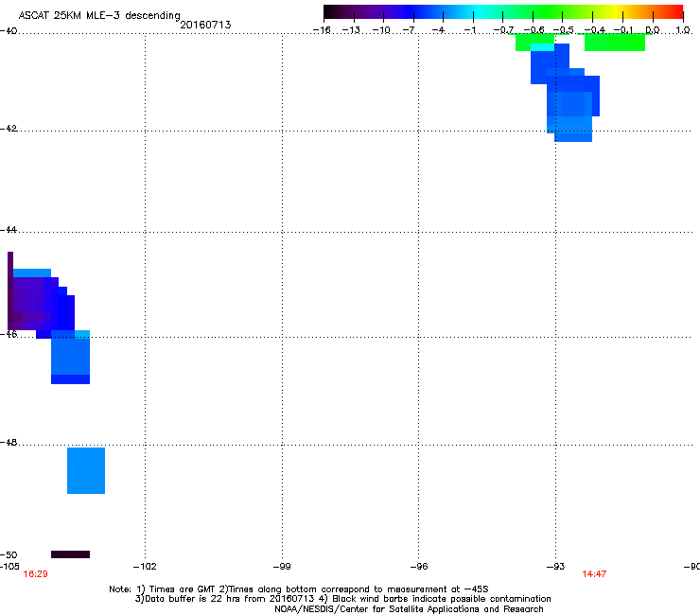Click the red time stamp 18:29
The height and width of the screenshot is (615, 700).
coord(35,574)
